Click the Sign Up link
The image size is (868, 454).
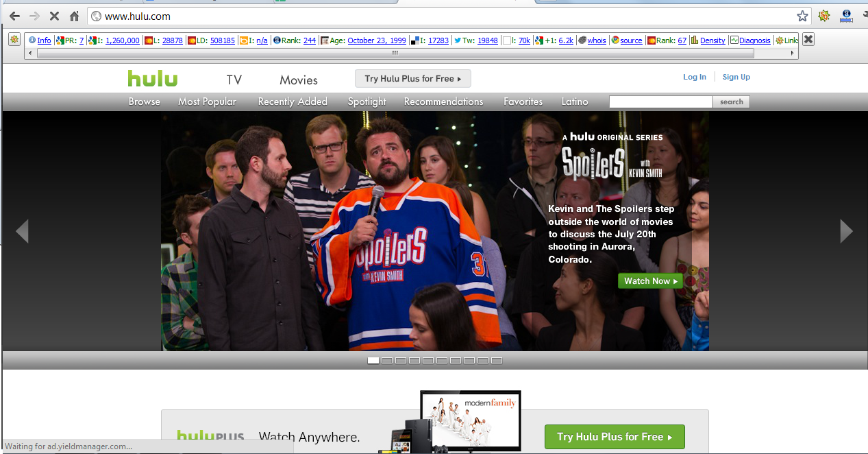736,77
